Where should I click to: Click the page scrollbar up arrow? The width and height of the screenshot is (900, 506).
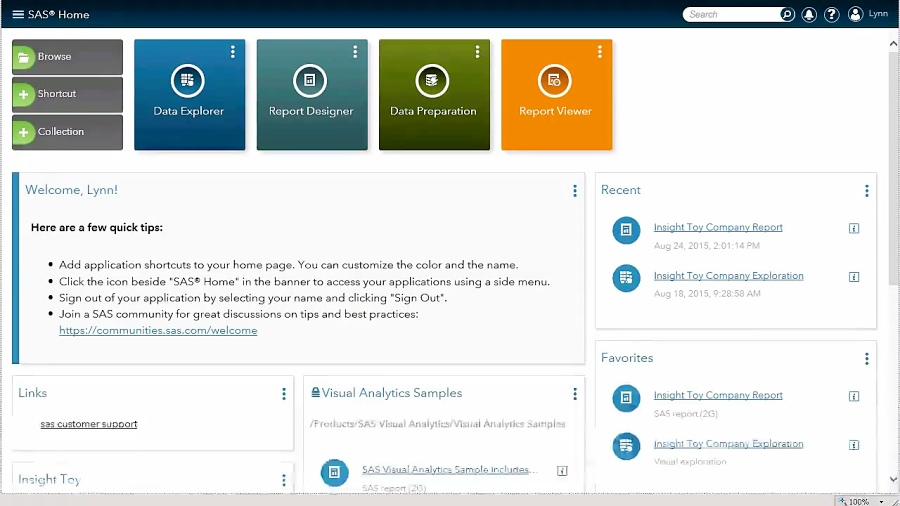point(893,44)
